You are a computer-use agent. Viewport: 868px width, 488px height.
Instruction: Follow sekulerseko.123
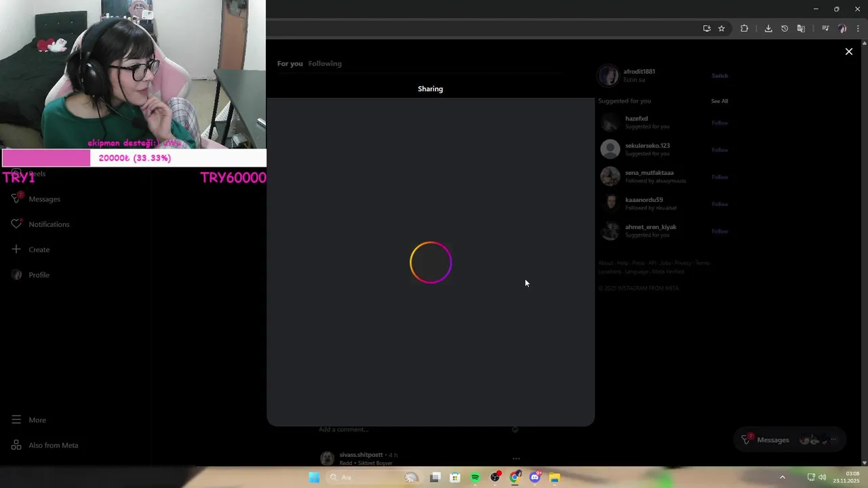(x=719, y=150)
